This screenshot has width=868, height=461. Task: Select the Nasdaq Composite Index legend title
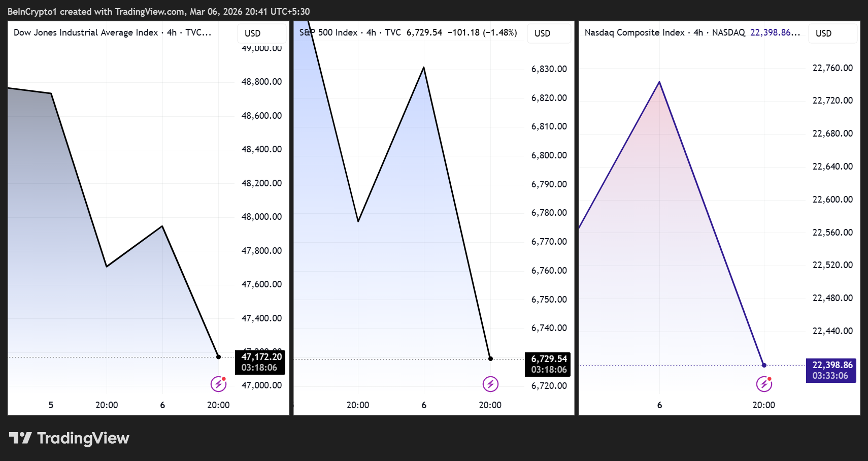pyautogui.click(x=635, y=32)
